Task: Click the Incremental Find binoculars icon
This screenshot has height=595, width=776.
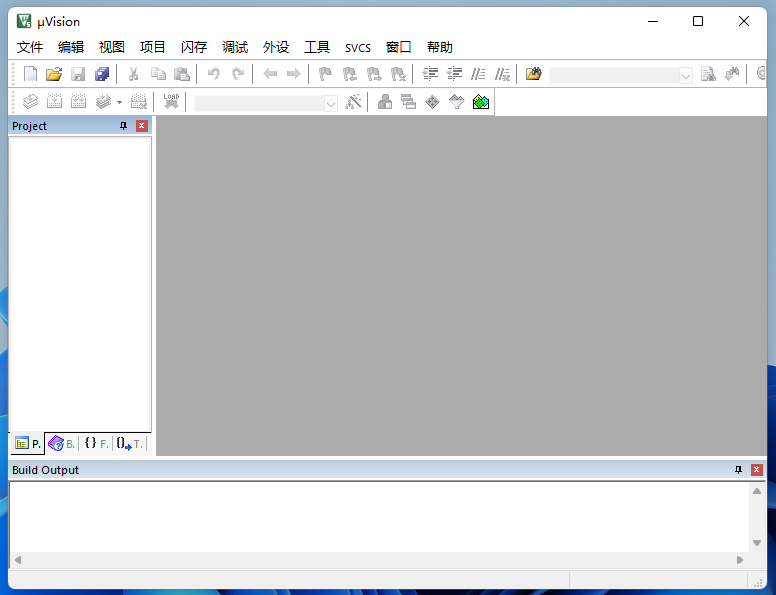Action: (732, 74)
